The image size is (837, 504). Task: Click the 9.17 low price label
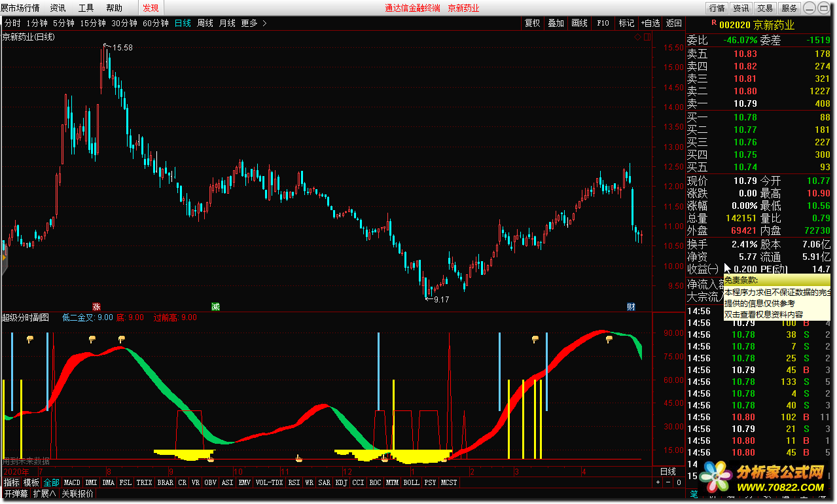pos(441,299)
